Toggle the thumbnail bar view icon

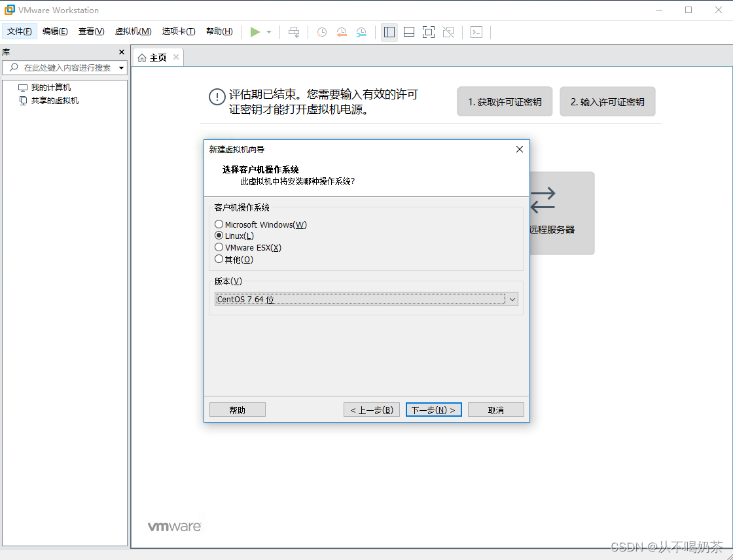coord(409,32)
